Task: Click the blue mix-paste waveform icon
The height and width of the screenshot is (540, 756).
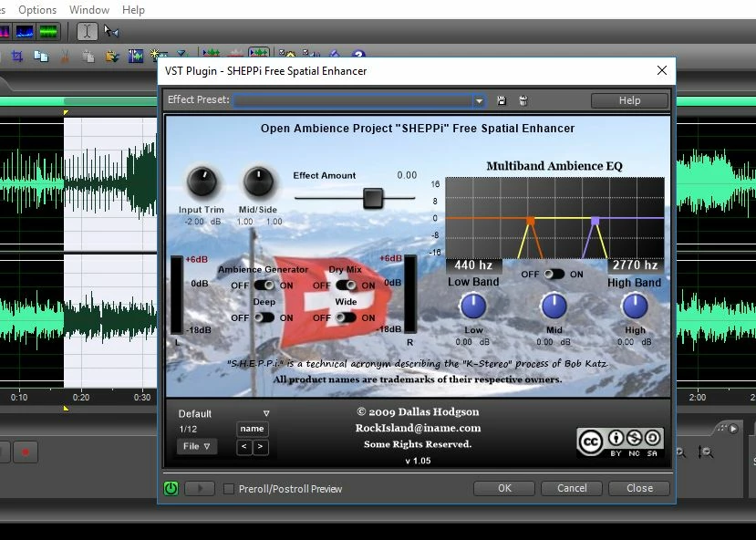Action: [136, 57]
